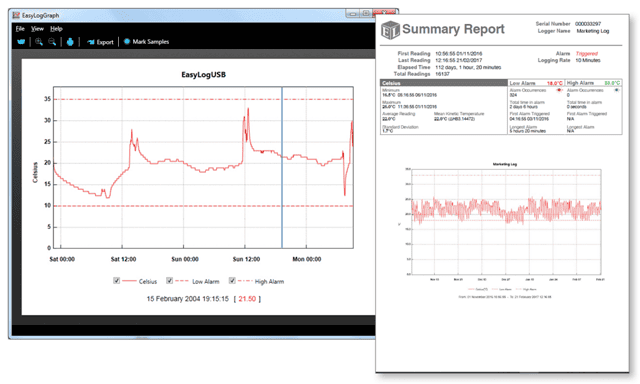
Task: Click the Alarm Occurrences count 324
Action: tap(513, 95)
